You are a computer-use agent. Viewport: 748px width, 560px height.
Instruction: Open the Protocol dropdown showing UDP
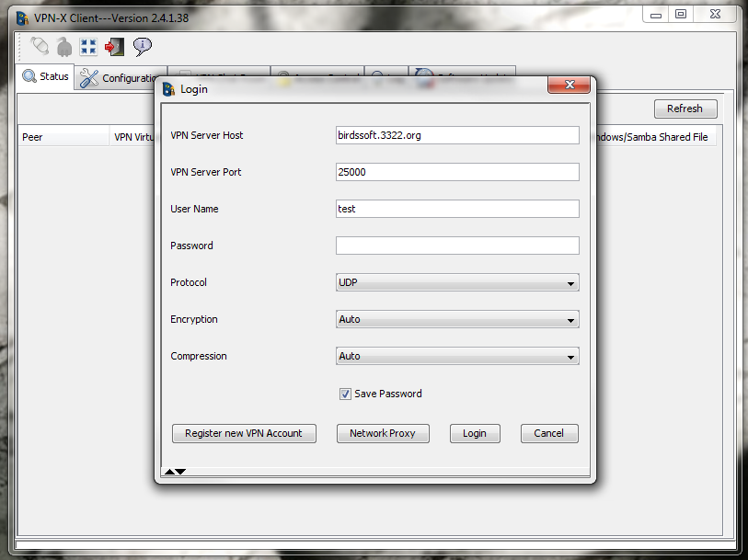[x=457, y=282]
